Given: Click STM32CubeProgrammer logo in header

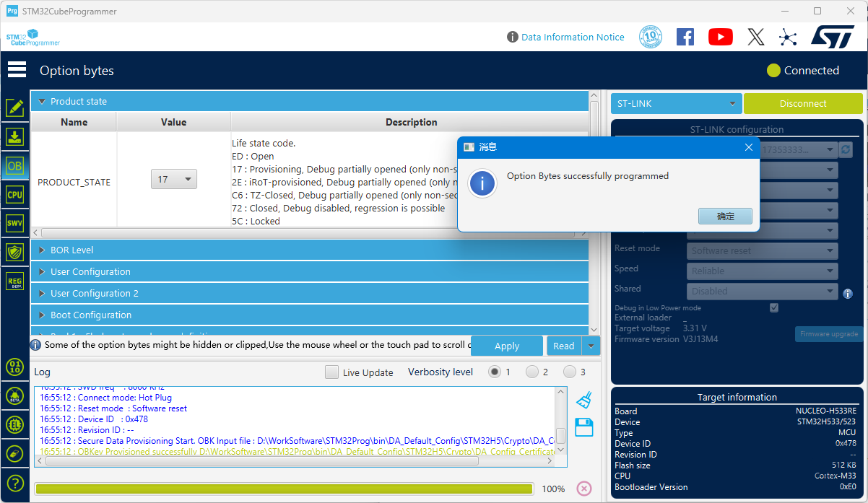Looking at the screenshot, I should 33,38.
